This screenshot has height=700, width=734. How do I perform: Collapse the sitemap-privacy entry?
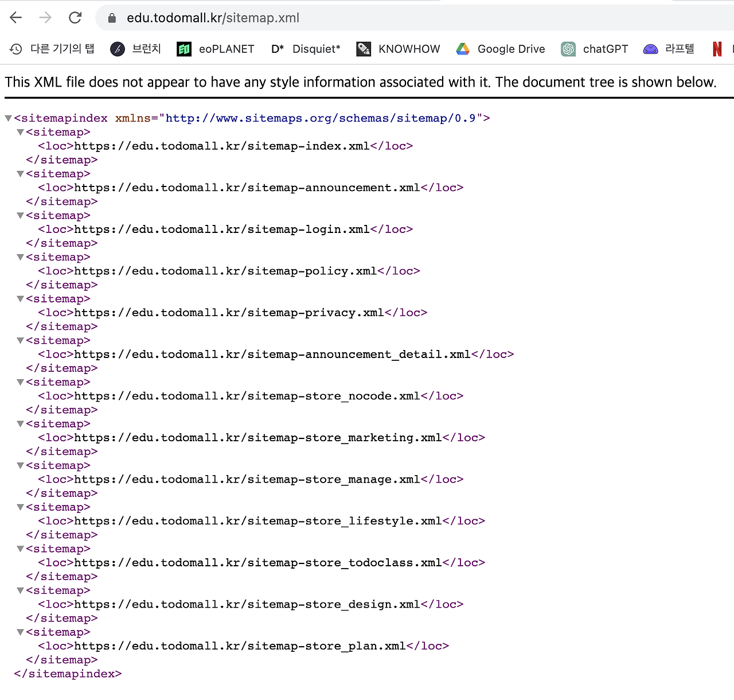point(20,298)
